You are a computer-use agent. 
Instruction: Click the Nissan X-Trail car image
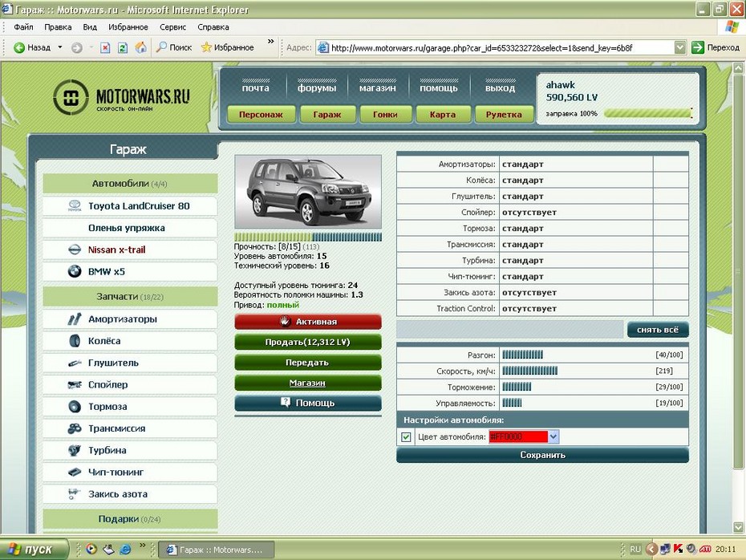click(308, 192)
